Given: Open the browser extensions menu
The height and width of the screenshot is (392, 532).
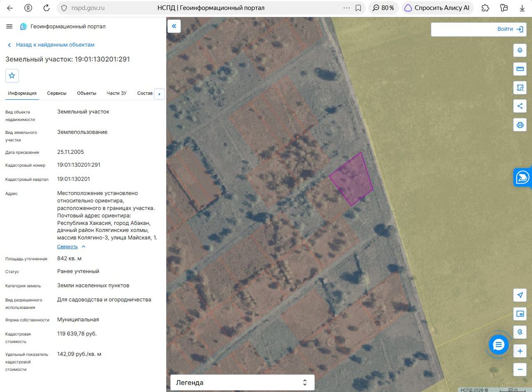Looking at the screenshot, I should tap(485, 8).
